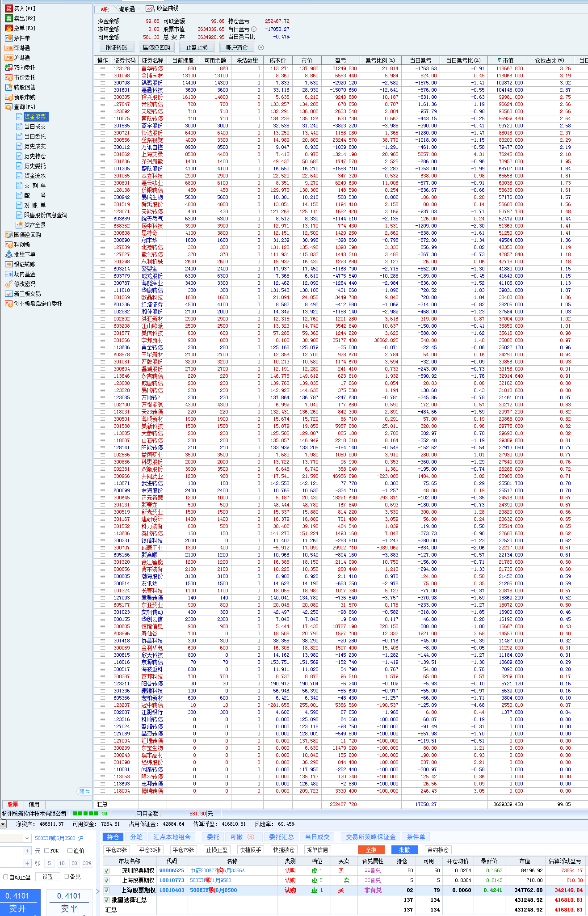Click the blue 批撤 button
Viewport: 588px width, 916px height.
[404, 850]
